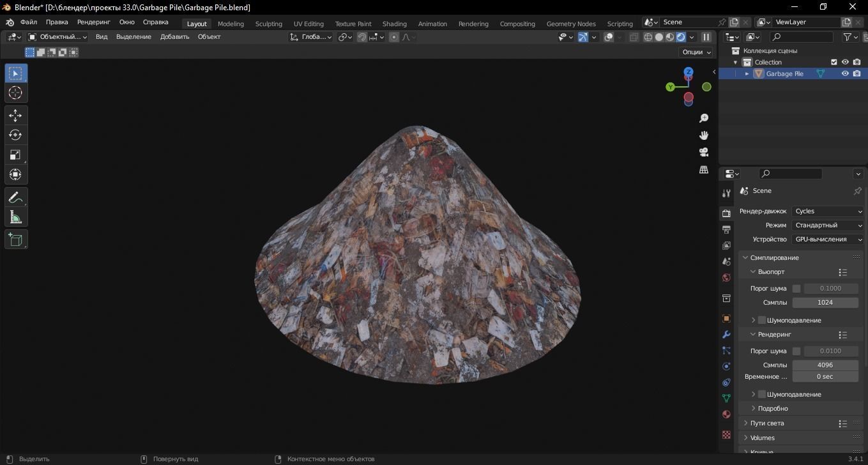
Task: Open the Particles properties tab
Action: click(726, 350)
